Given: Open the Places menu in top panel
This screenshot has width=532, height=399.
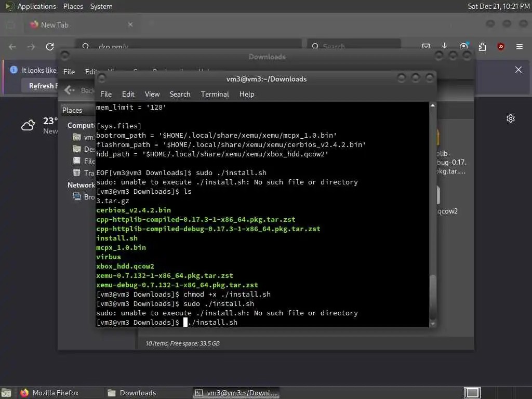Looking at the screenshot, I should (73, 6).
